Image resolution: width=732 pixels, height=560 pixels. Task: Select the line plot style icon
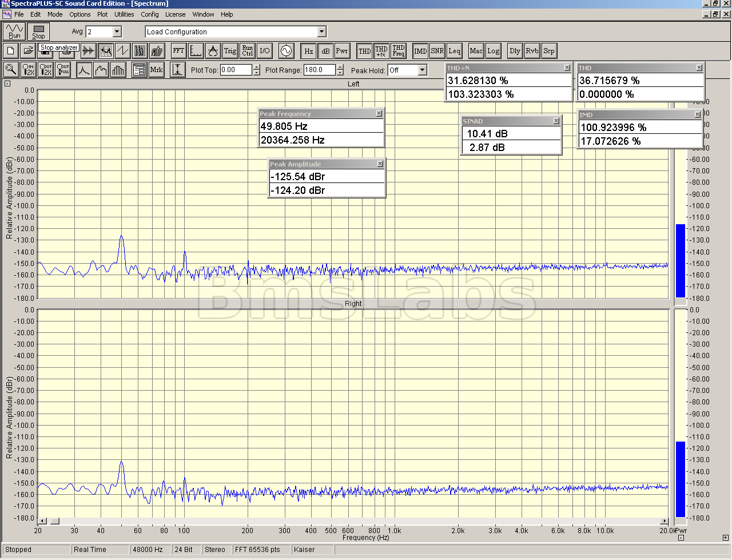(84, 70)
